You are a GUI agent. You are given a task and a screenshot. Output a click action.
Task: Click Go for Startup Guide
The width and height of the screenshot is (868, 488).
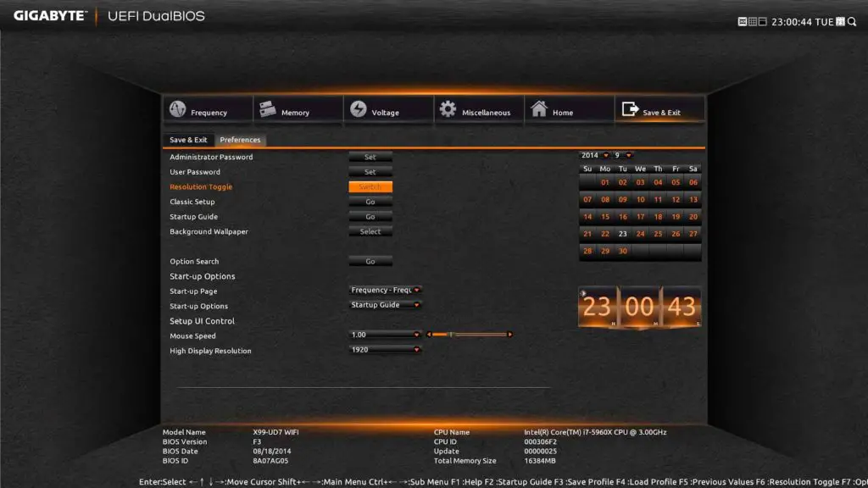tap(370, 217)
